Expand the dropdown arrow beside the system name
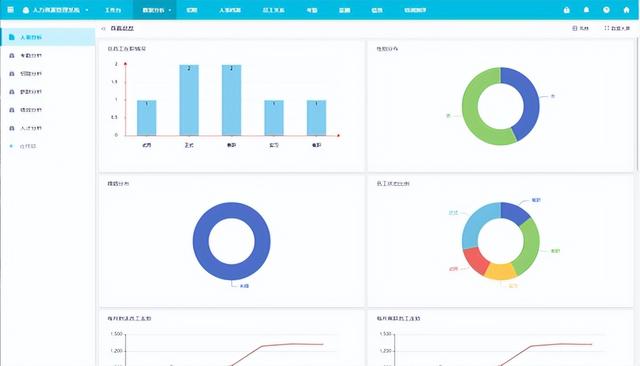 pyautogui.click(x=87, y=10)
